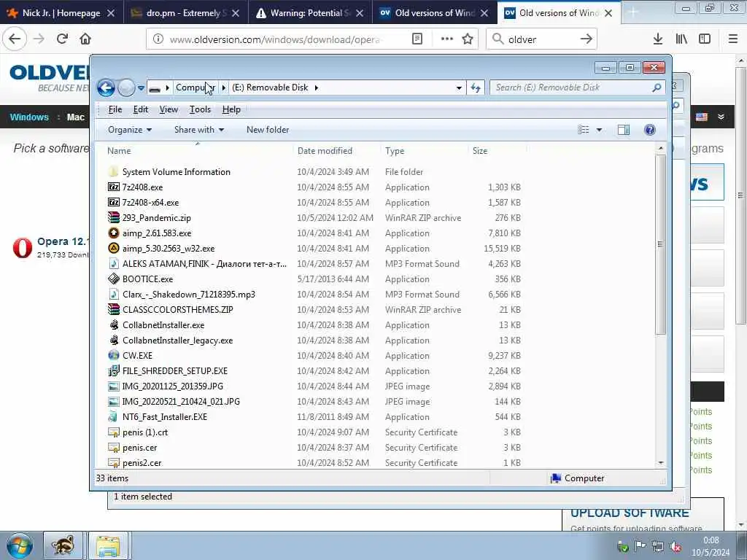Select the 293_Pandemic.zip archive icon
Screen dimensions: 747x560
click(x=113, y=217)
